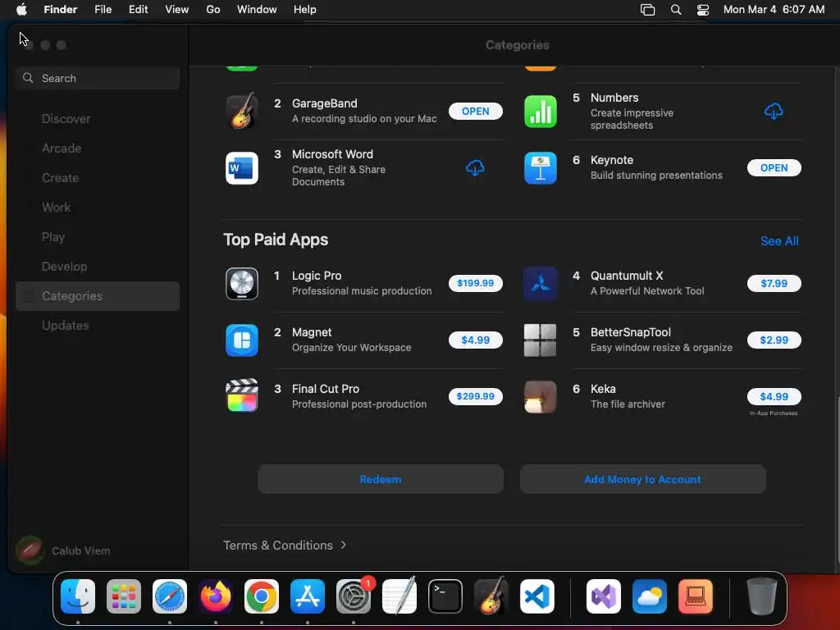Screen dimensions: 840x630
Task: Open the Window menu
Action: point(257,10)
